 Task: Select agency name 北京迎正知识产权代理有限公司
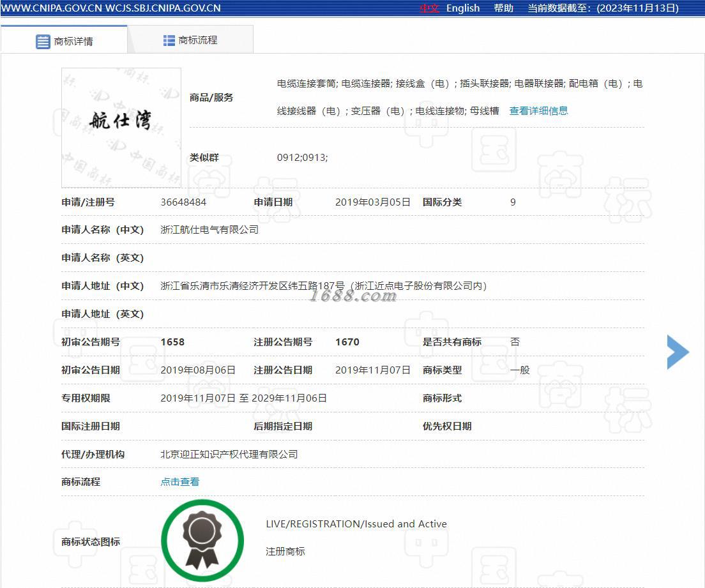(x=229, y=455)
